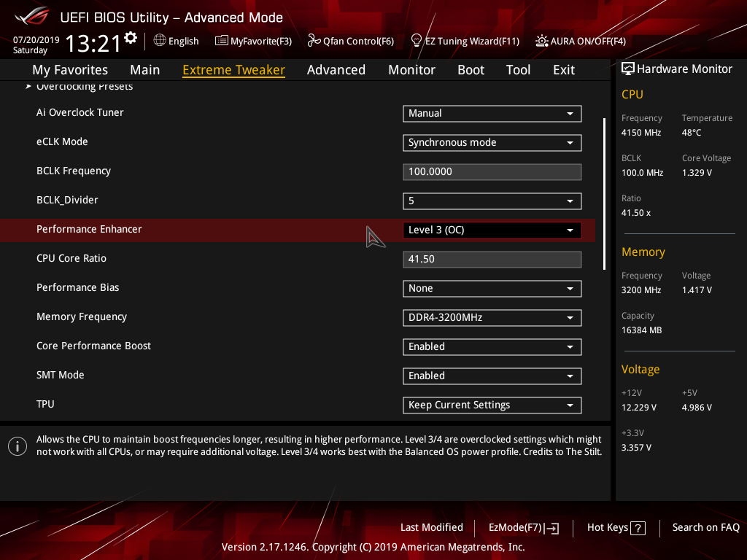Switch to EzMode using the arrow icon
Image resolution: width=747 pixels, height=560 pixels.
[552, 528]
